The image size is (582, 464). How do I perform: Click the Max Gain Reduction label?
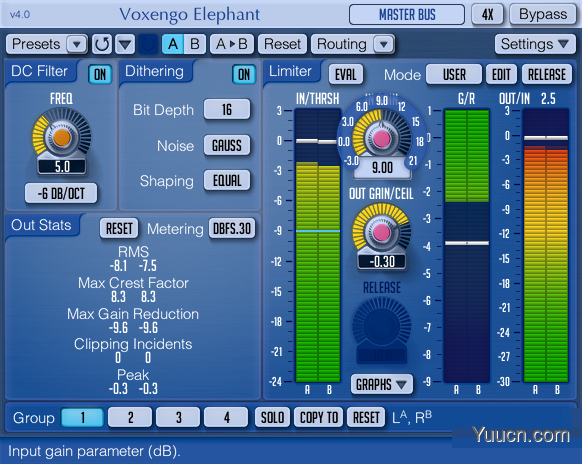133,314
